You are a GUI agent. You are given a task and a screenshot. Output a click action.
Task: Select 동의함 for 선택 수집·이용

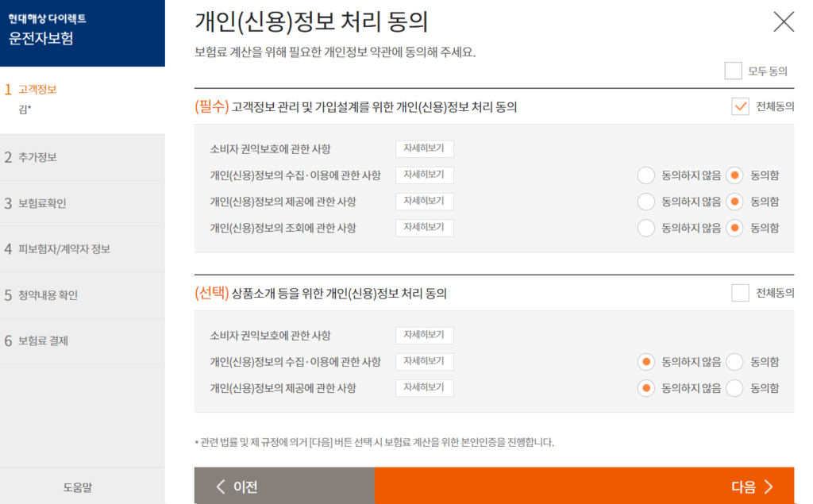pos(735,362)
